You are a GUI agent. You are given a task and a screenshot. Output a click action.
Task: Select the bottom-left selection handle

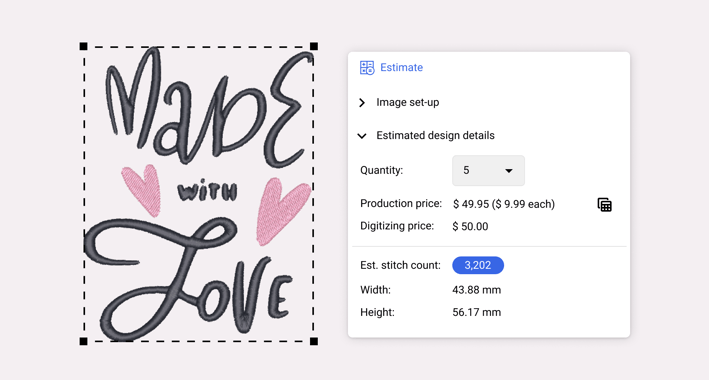tap(83, 341)
